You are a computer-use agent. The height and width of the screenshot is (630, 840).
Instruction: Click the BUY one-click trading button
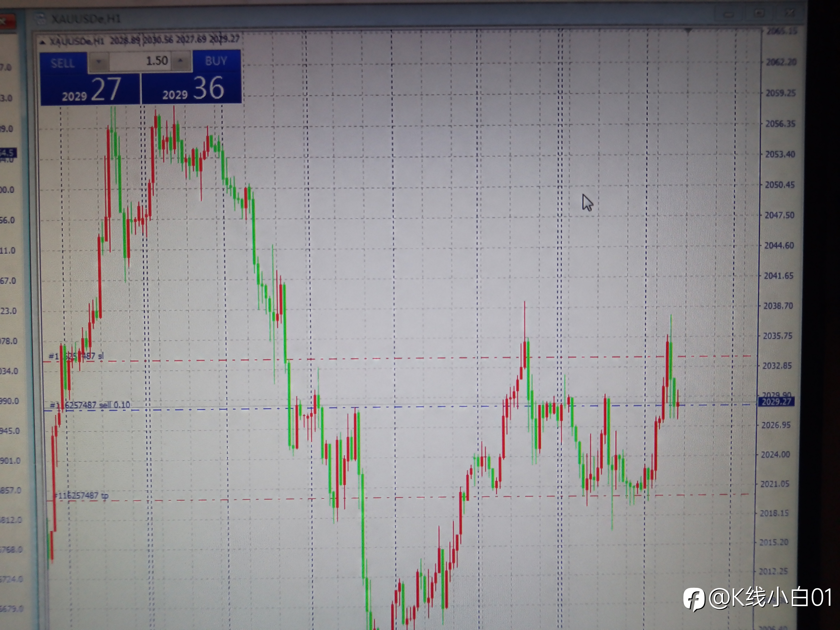click(216, 61)
